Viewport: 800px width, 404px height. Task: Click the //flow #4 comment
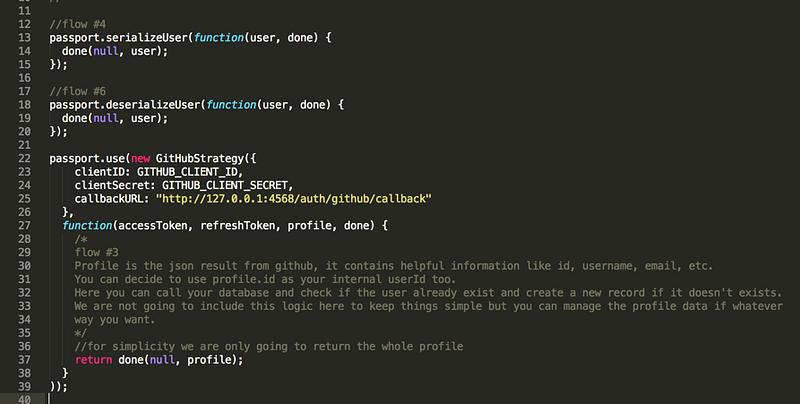tap(78, 24)
